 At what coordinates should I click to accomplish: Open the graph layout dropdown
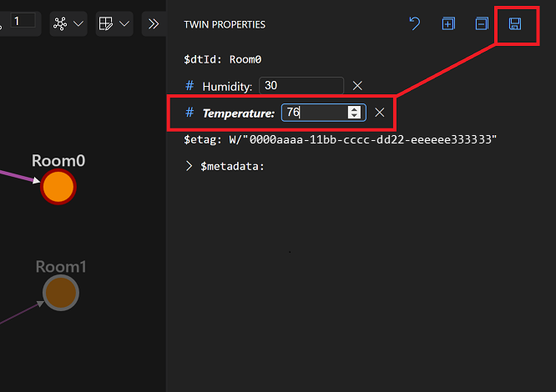(68, 23)
